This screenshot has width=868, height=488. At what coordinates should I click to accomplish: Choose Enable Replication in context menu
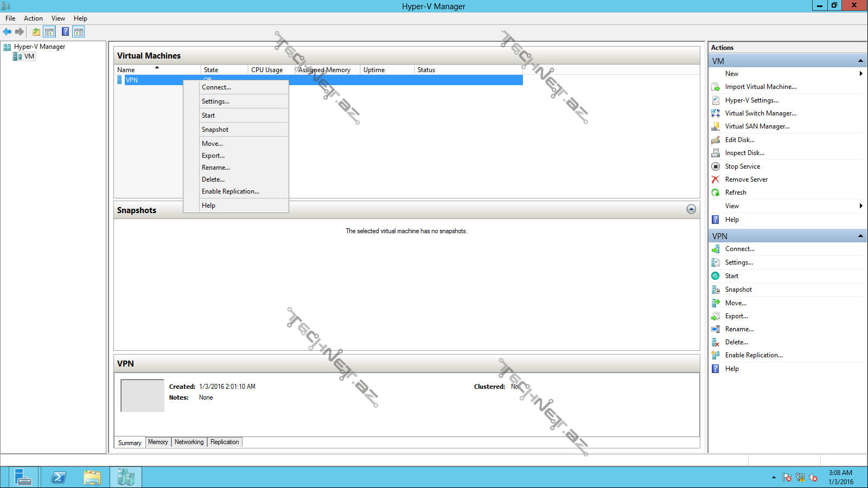point(230,191)
